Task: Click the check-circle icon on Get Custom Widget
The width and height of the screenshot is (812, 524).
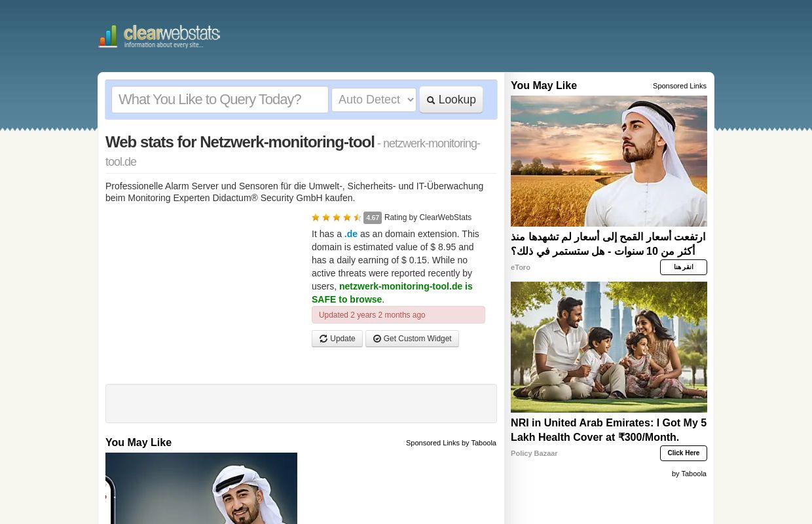Action: [377, 339]
